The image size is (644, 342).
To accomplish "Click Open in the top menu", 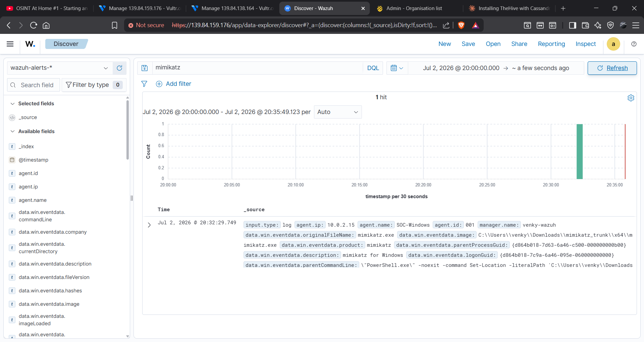I will click(x=493, y=44).
